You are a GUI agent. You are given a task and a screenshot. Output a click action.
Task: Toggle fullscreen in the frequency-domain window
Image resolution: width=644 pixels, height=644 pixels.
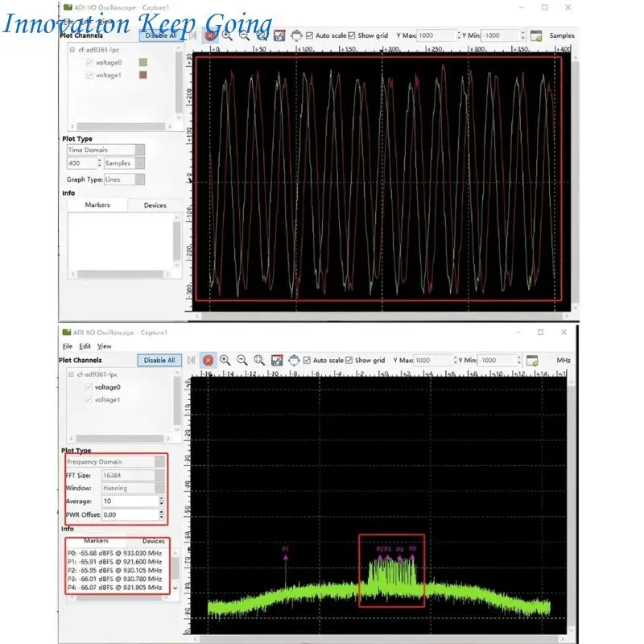click(x=294, y=360)
